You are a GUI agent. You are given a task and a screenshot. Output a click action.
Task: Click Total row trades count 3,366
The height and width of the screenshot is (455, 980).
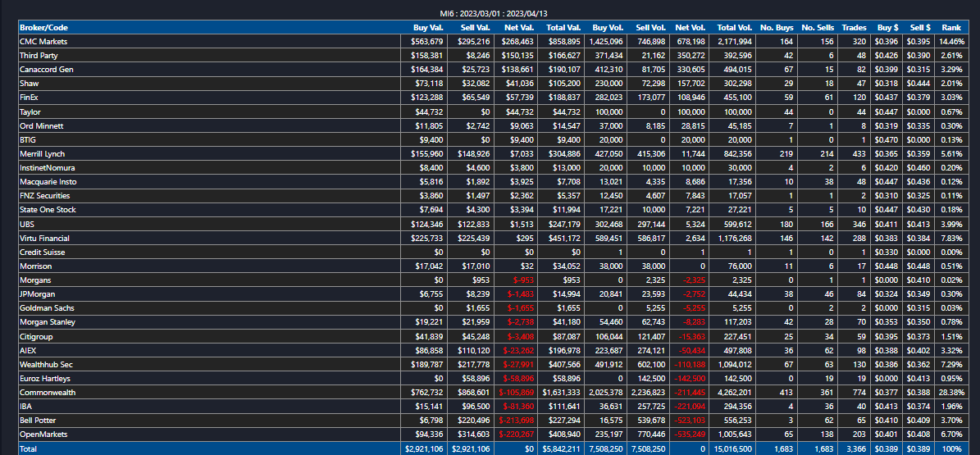tap(856, 448)
